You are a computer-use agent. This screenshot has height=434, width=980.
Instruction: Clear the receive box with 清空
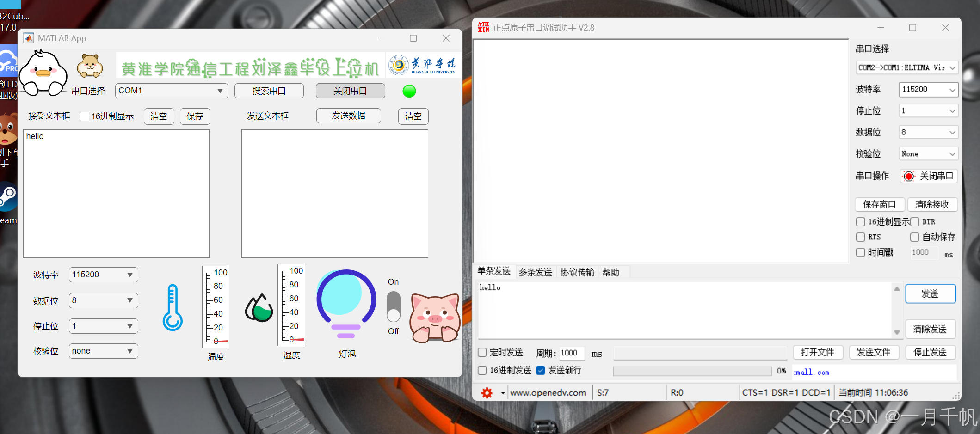159,116
